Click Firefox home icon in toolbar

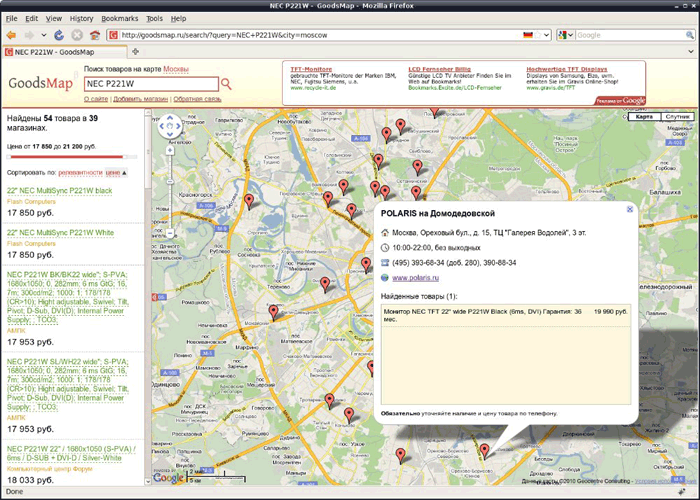click(x=94, y=35)
